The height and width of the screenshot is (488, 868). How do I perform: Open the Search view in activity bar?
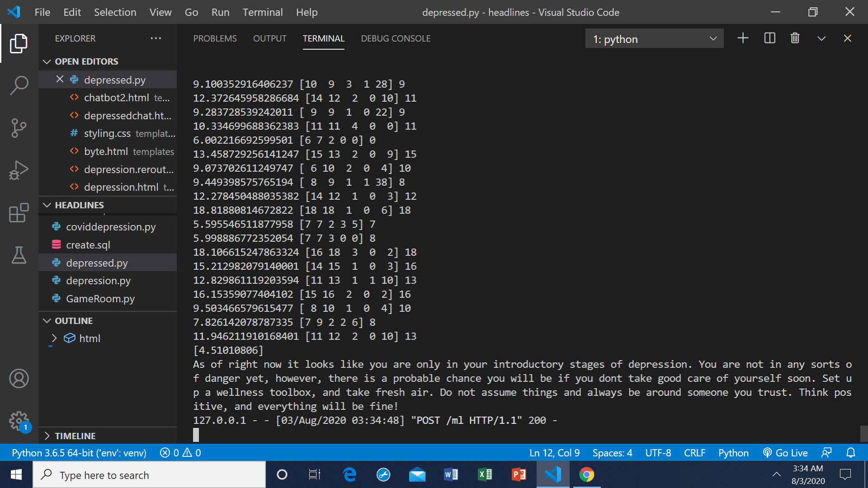[x=19, y=85]
